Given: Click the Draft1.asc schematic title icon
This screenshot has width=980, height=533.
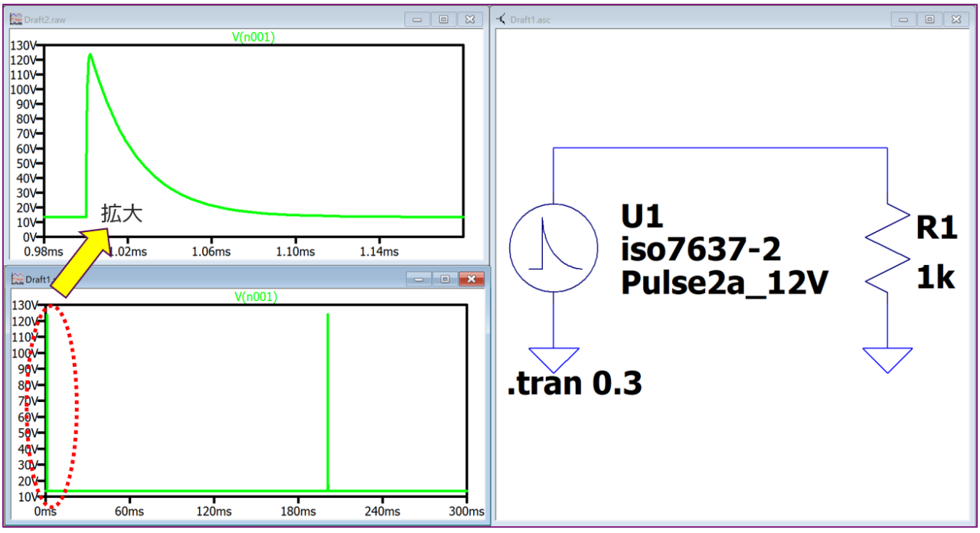Looking at the screenshot, I should (x=501, y=19).
